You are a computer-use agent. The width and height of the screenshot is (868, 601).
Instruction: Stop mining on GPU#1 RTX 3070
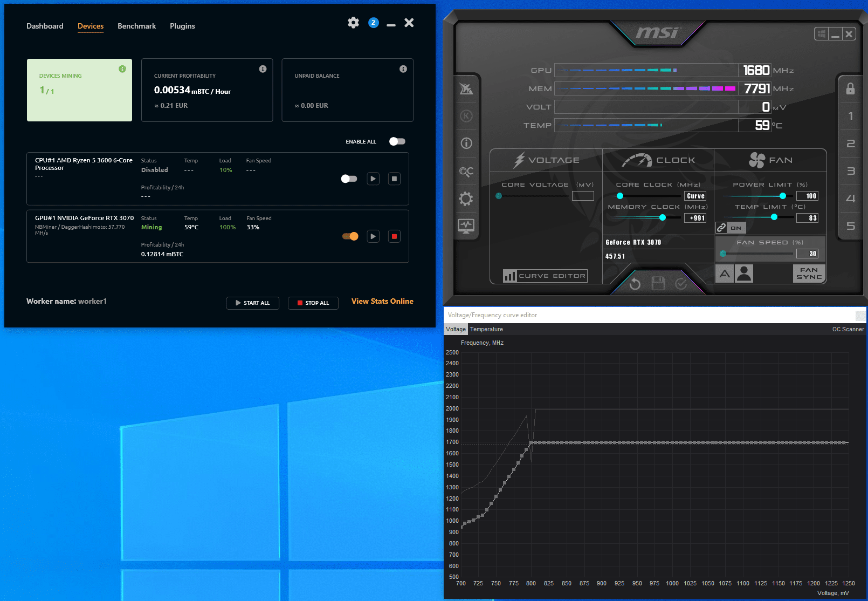pyautogui.click(x=394, y=236)
